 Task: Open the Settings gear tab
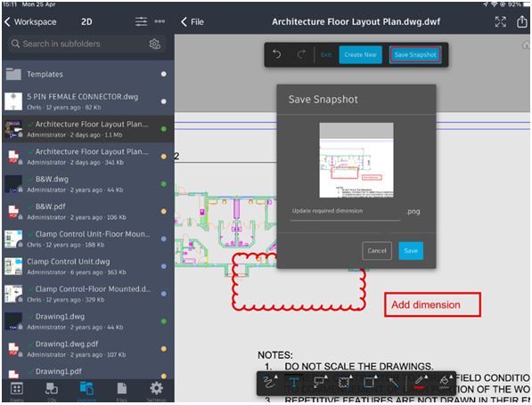pos(157,391)
